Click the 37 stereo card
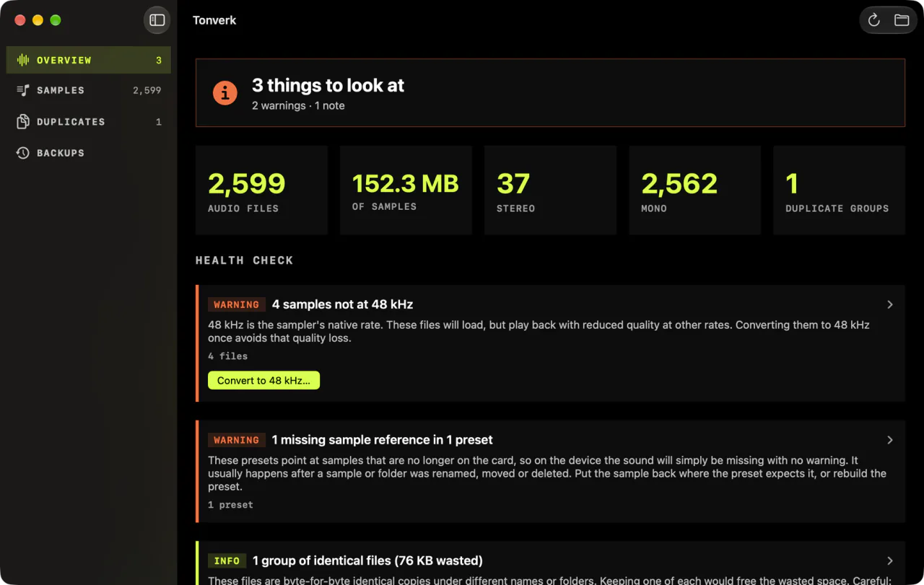Viewport: 924px width, 585px height. [x=550, y=190]
